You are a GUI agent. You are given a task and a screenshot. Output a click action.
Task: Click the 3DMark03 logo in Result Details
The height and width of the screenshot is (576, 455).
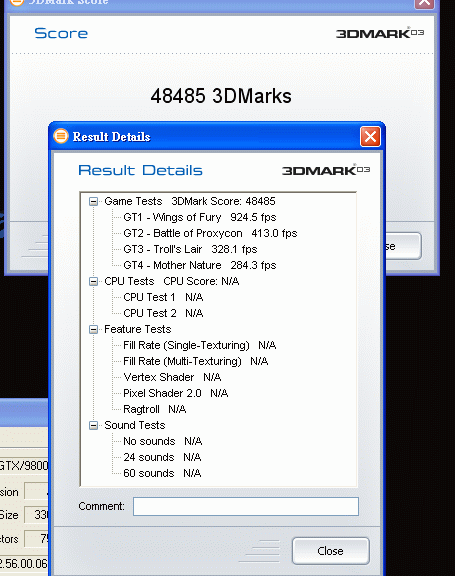(326, 170)
